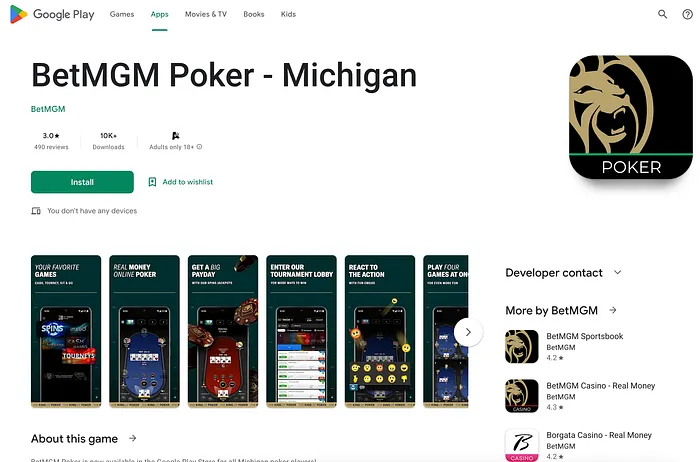
Task: Open the BetMGM Sportsbook app icon
Action: pos(521,346)
